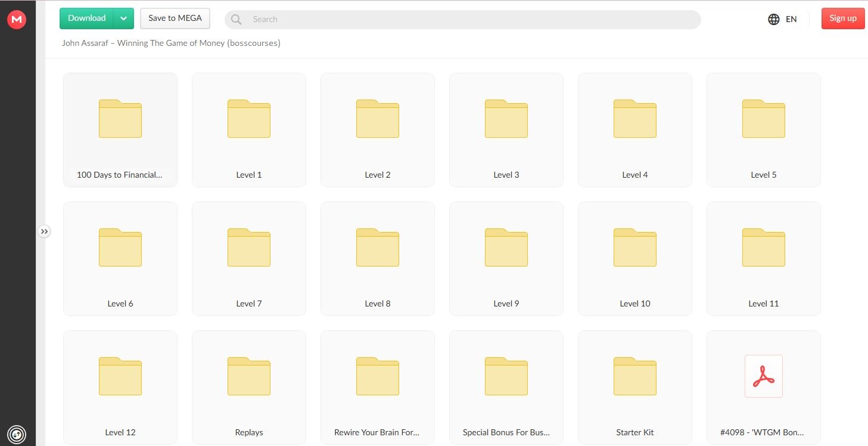Image resolution: width=868 pixels, height=446 pixels.
Task: Open the Replays folder icon
Action: [x=248, y=376]
